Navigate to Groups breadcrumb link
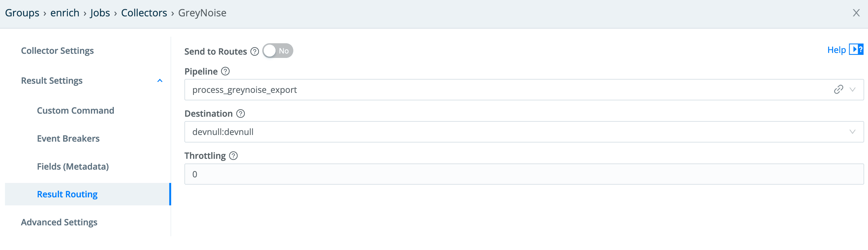The width and height of the screenshot is (868, 250). tap(22, 13)
